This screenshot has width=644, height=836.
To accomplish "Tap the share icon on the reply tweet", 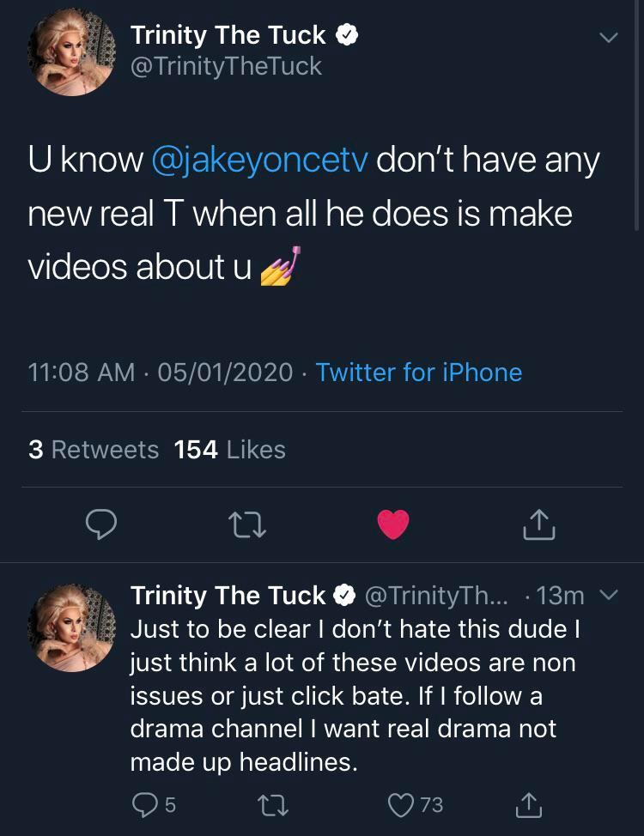I will (530, 805).
